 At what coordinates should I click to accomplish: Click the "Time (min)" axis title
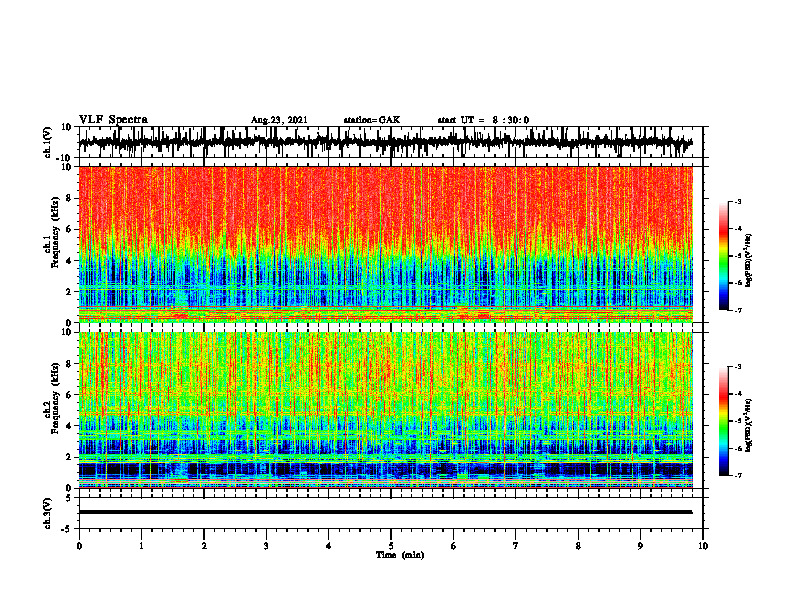(400, 555)
